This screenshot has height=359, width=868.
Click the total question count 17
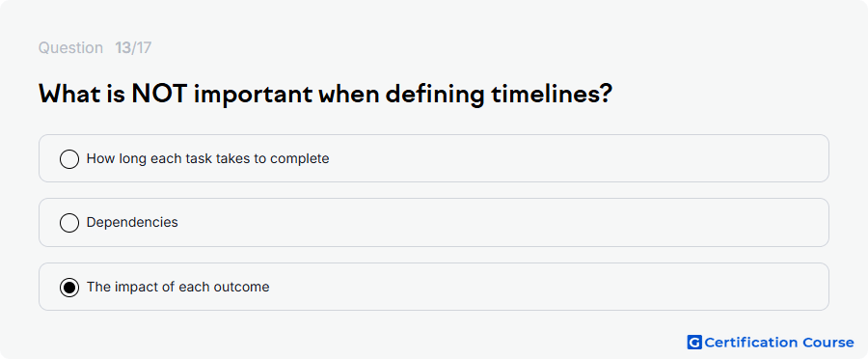144,48
